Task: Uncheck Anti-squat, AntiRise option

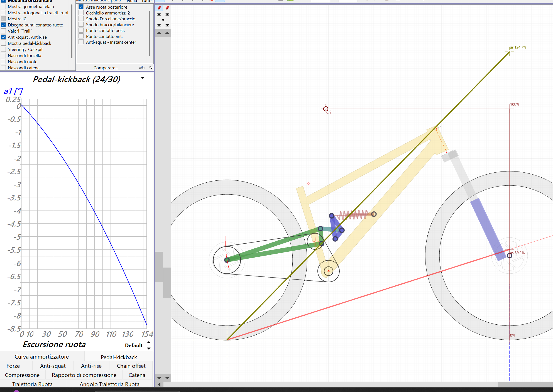Action: [4, 37]
